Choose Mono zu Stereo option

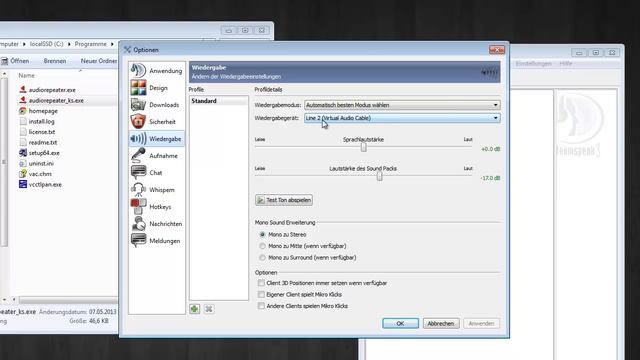point(262,234)
